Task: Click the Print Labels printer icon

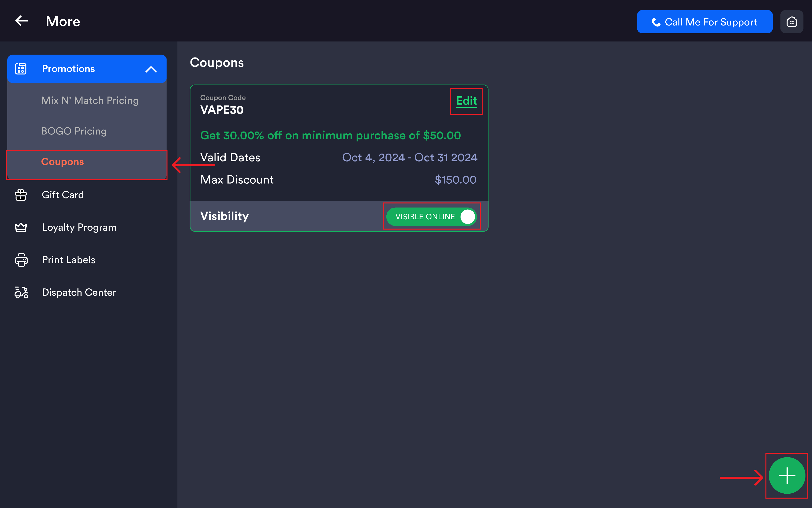Action: (x=21, y=260)
